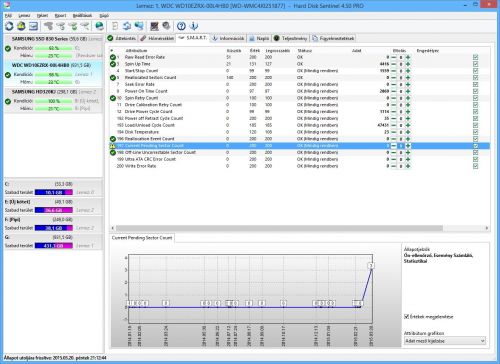Screen dimensions: 500x364
Task: Click the circular refresh icon in toolbar
Action: 9,26
